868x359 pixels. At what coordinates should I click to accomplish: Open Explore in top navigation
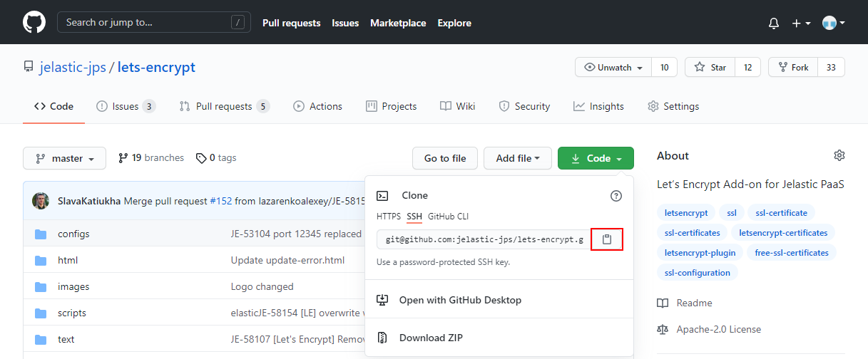pyautogui.click(x=454, y=23)
